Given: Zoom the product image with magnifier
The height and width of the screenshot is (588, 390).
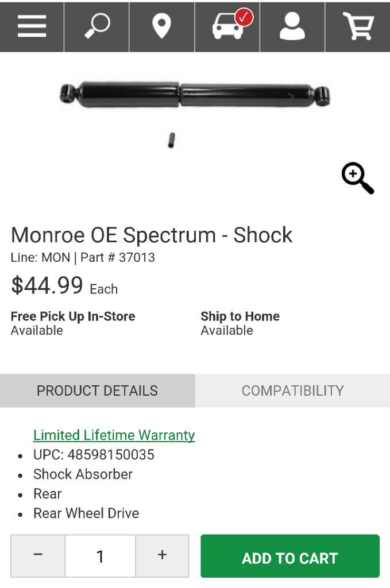Looking at the screenshot, I should point(358,178).
